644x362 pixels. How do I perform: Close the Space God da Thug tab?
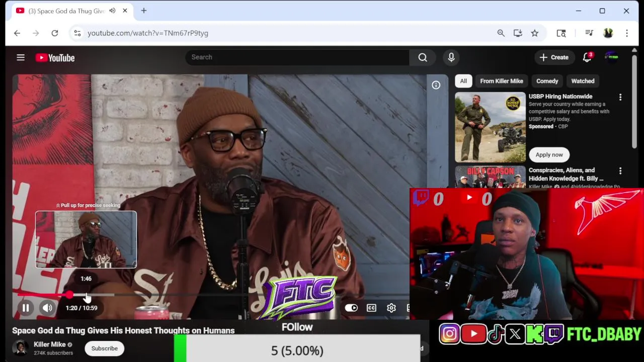click(125, 11)
